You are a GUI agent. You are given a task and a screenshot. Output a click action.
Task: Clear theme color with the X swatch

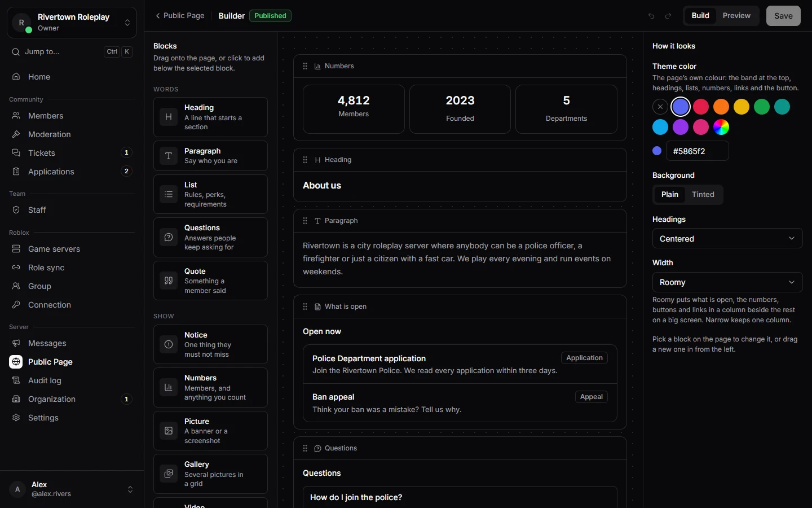[x=660, y=107]
